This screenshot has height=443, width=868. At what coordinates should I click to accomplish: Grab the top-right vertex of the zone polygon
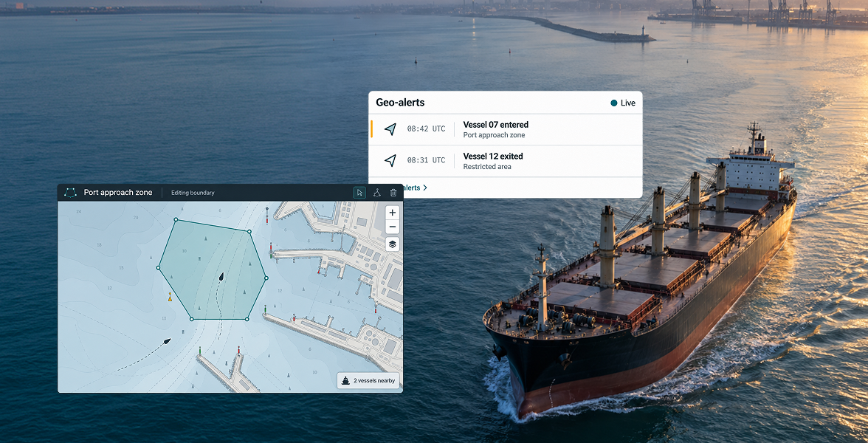pyautogui.click(x=249, y=232)
